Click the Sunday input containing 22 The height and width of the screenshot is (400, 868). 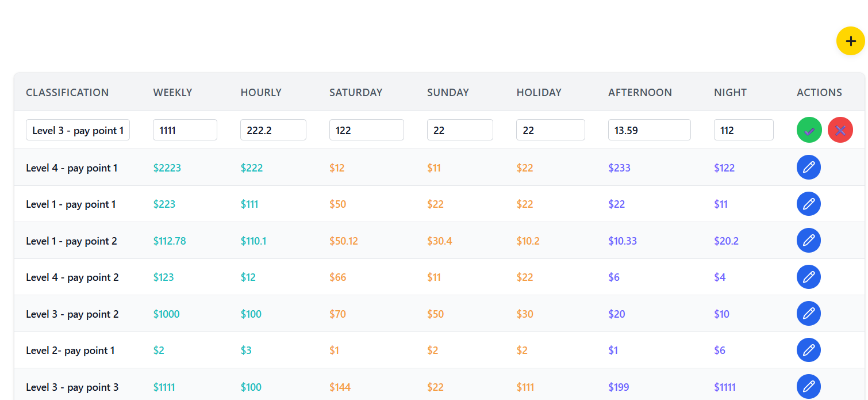click(460, 129)
